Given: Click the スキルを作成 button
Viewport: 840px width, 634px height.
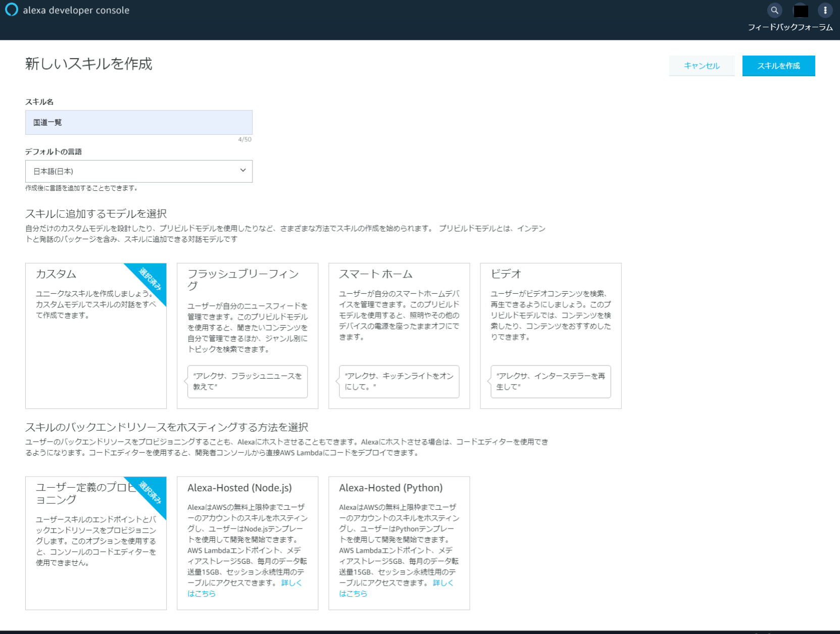Looking at the screenshot, I should pos(778,66).
